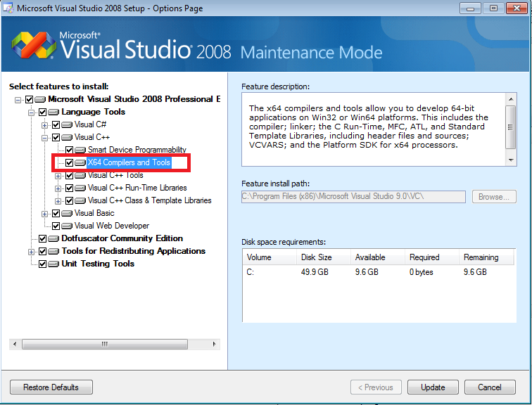Click drive icon beside Visual C++ Class & Template Libraries
532x405 pixels.
click(x=80, y=200)
